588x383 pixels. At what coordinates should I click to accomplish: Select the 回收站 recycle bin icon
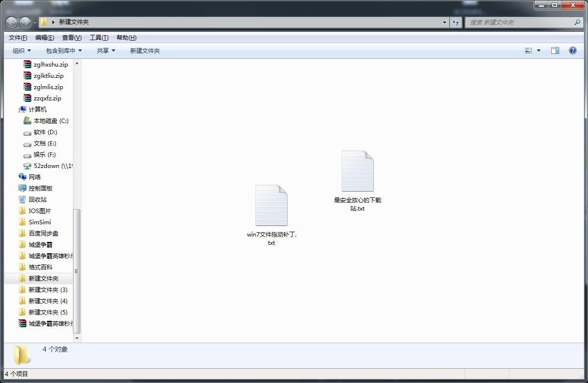(23, 199)
